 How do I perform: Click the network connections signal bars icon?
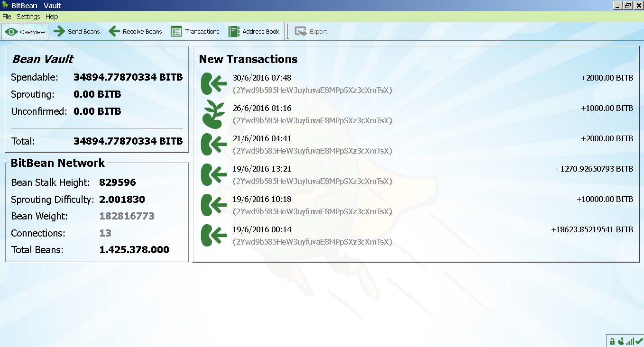click(630, 341)
